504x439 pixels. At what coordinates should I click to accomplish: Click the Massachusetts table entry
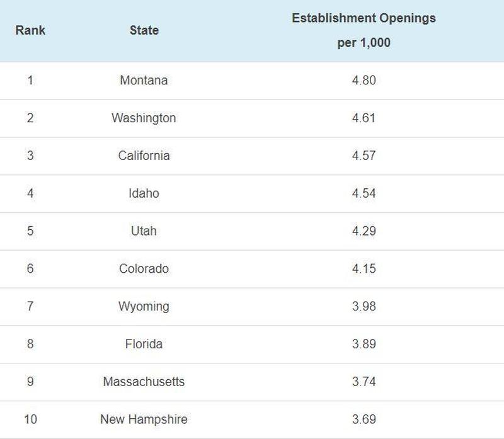(x=144, y=382)
